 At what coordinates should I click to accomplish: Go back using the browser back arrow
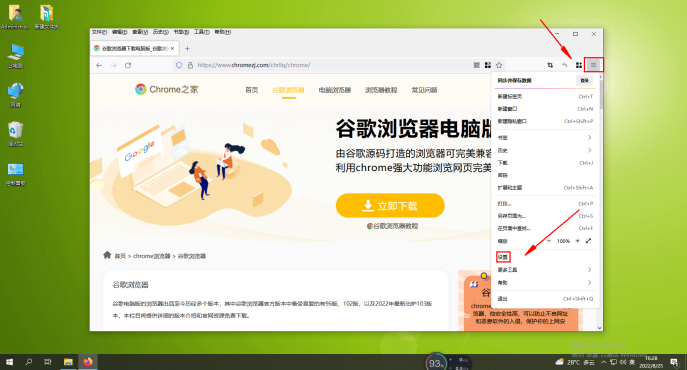click(x=99, y=65)
